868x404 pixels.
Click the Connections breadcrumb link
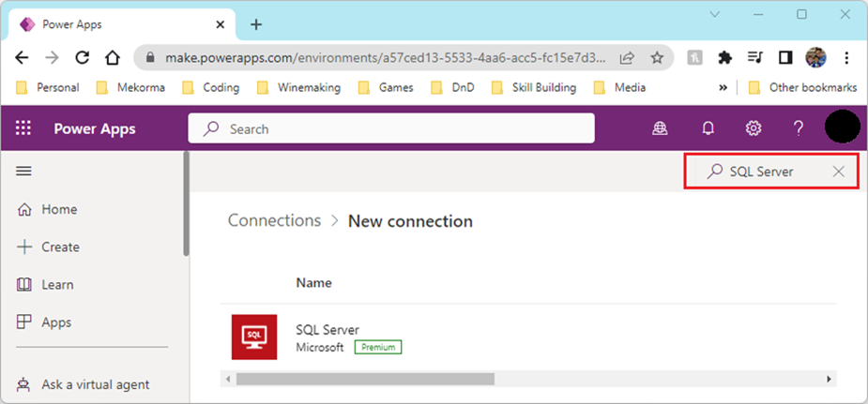click(x=274, y=220)
